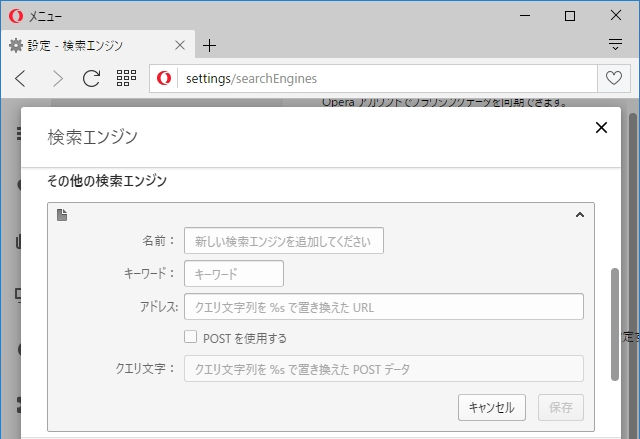Close the 設定 - 検索エンジン tab
This screenshot has height=439, width=640.
tap(180, 45)
